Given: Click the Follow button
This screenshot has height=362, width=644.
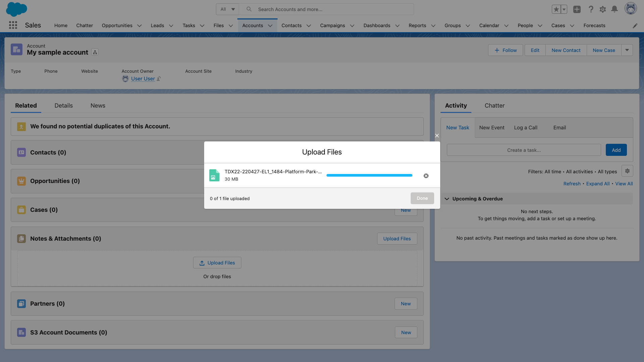Looking at the screenshot, I should click(505, 50).
